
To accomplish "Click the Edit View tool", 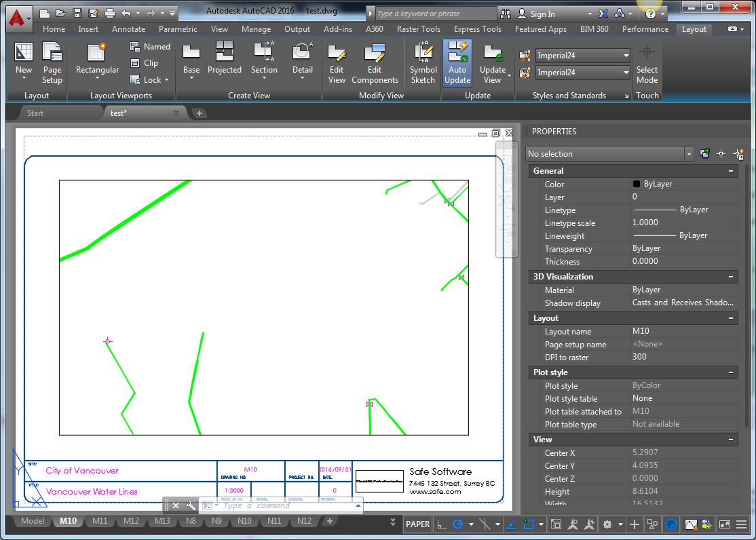I will (337, 62).
